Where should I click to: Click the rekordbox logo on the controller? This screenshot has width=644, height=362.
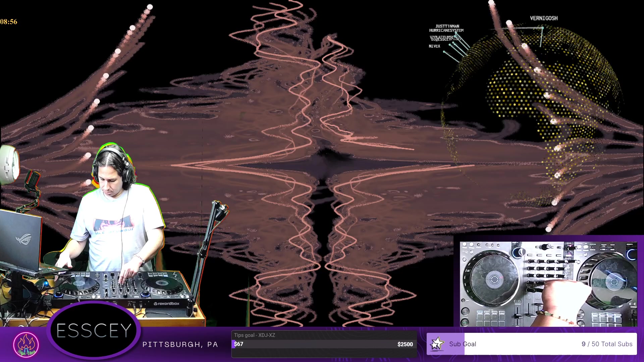point(167,304)
